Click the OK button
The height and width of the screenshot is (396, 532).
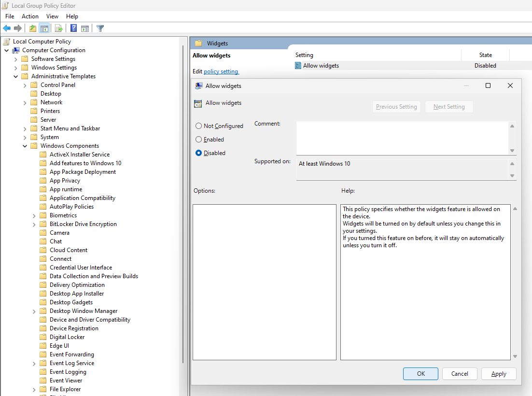click(420, 374)
